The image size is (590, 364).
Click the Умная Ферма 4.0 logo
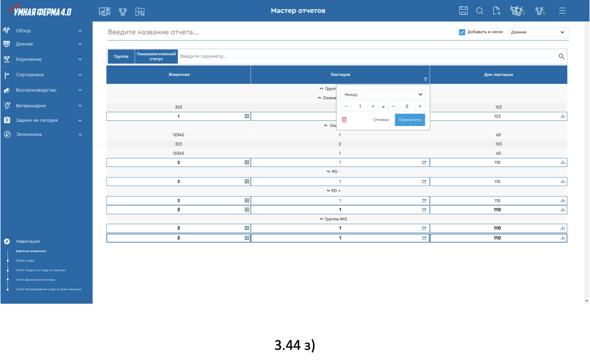(39, 11)
